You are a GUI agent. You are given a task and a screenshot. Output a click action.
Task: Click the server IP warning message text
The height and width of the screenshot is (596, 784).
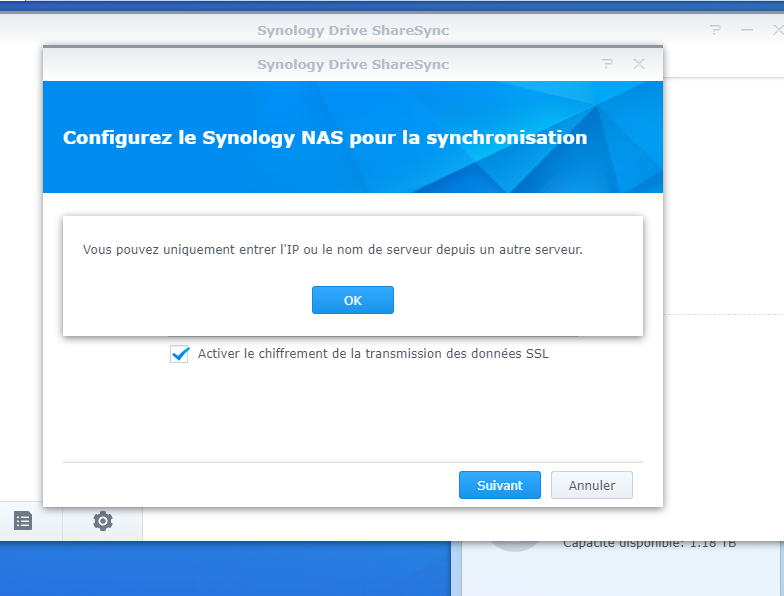click(x=332, y=250)
